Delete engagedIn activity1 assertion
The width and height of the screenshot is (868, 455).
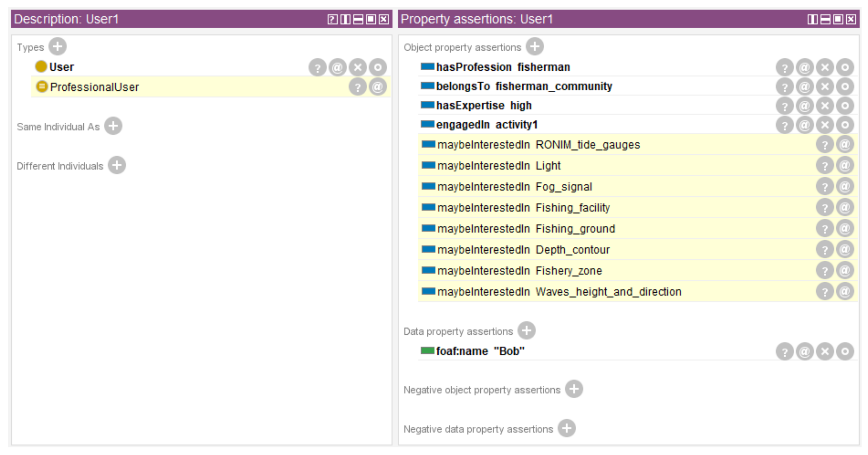tap(825, 125)
